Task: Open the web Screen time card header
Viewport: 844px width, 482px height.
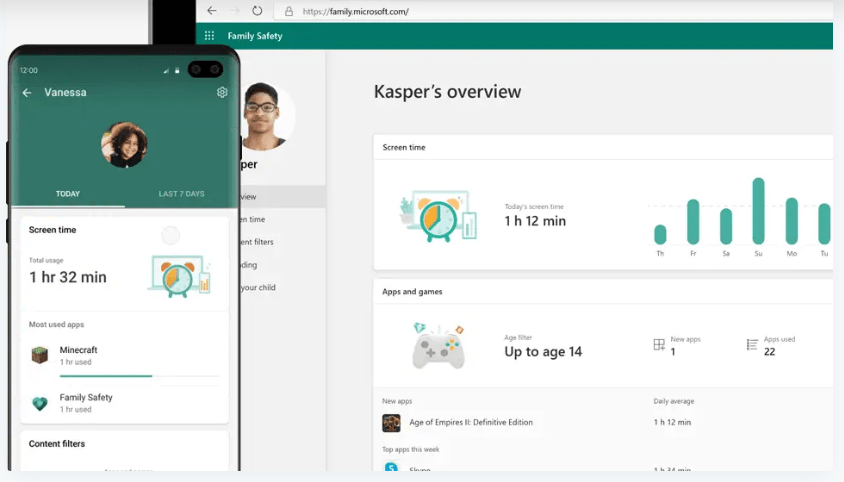Action: (x=603, y=147)
